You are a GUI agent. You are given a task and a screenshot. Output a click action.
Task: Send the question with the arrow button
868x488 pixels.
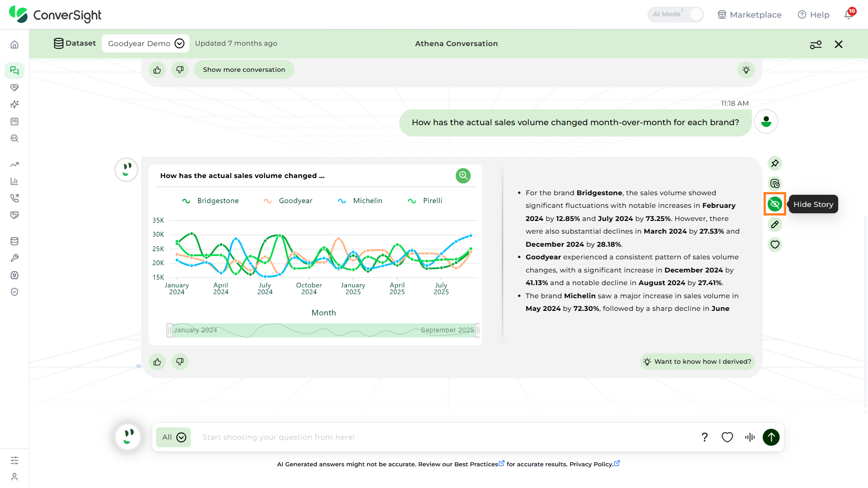point(771,437)
